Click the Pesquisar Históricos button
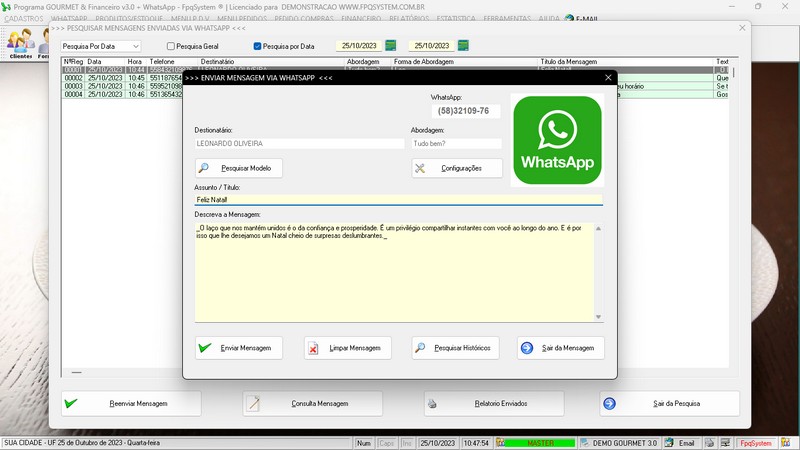This screenshot has width=800, height=450. pos(455,348)
